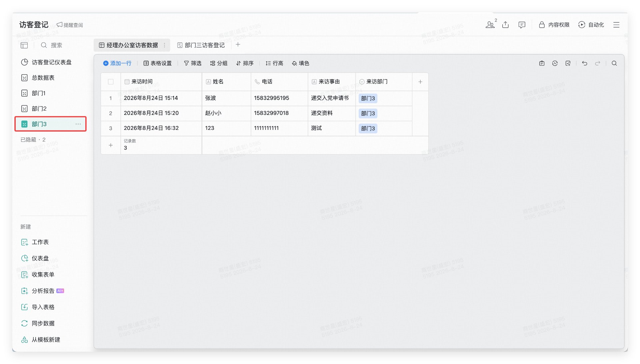Screen dimensions: 640x364
Task: Select row number 1
Action: pos(111,98)
